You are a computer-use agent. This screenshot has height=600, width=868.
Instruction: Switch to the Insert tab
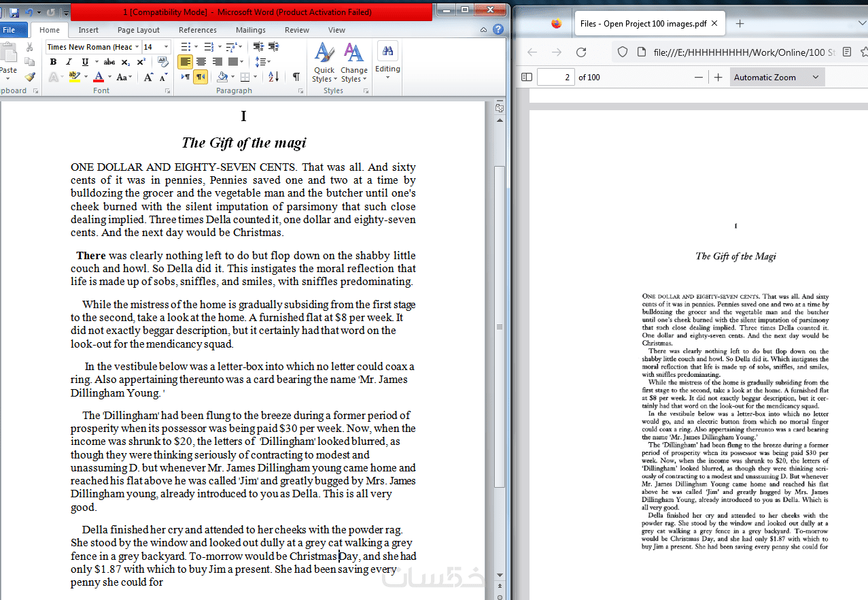click(x=88, y=30)
